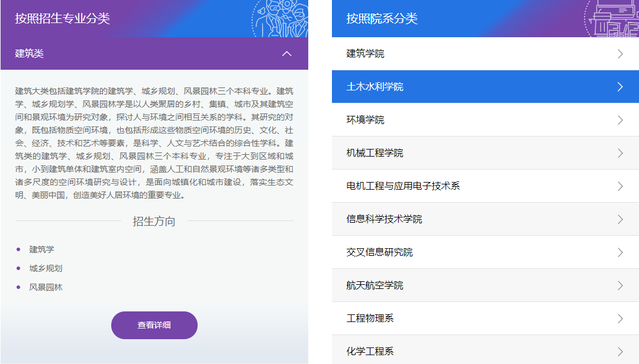
Task: Click arrow icon next to 航天航空学院
Action: click(x=620, y=285)
